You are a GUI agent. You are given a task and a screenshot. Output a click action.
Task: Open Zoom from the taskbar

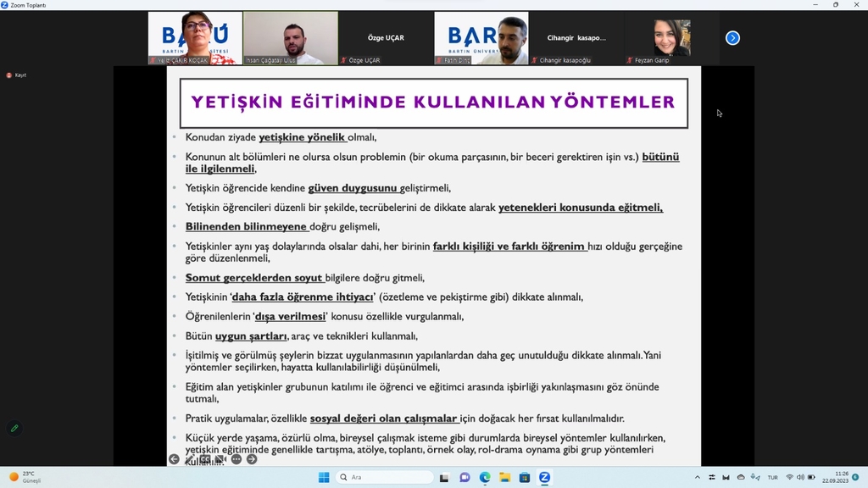pos(544,477)
